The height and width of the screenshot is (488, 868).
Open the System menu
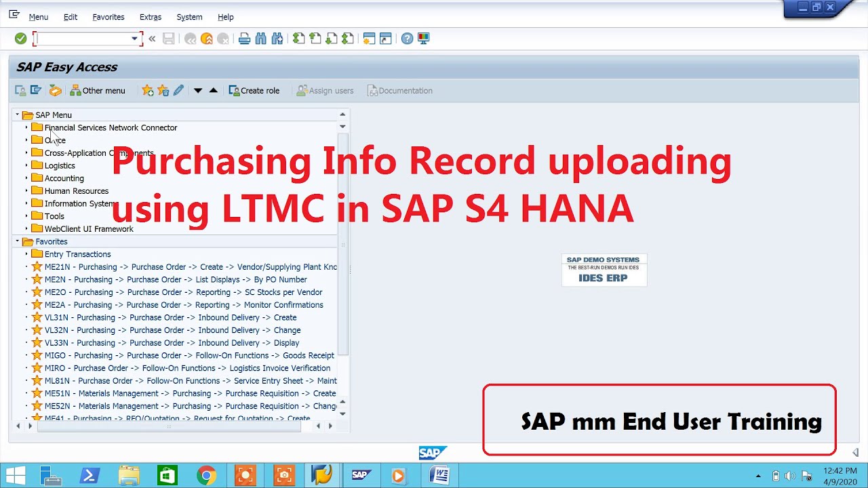(x=189, y=17)
